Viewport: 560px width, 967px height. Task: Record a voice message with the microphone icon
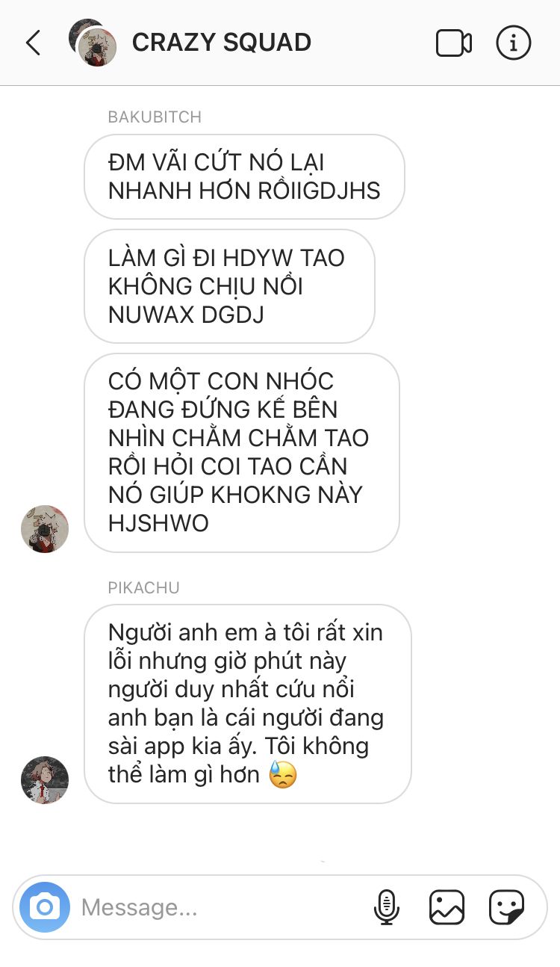click(x=386, y=907)
